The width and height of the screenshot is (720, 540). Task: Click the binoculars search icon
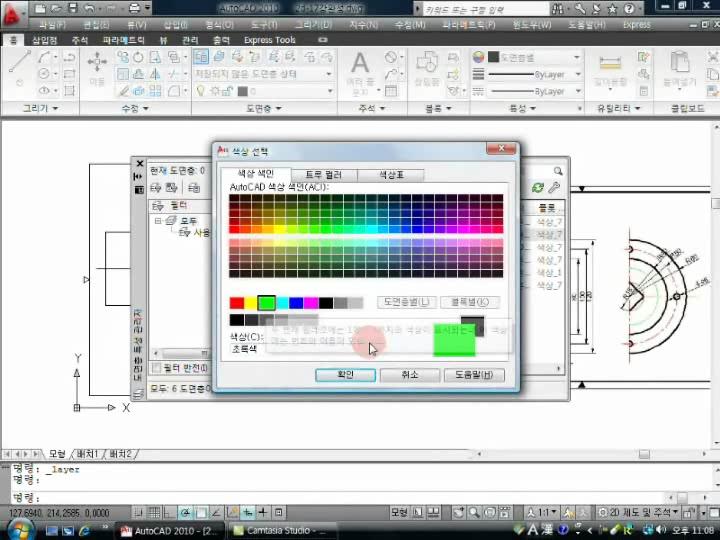[x=558, y=8]
